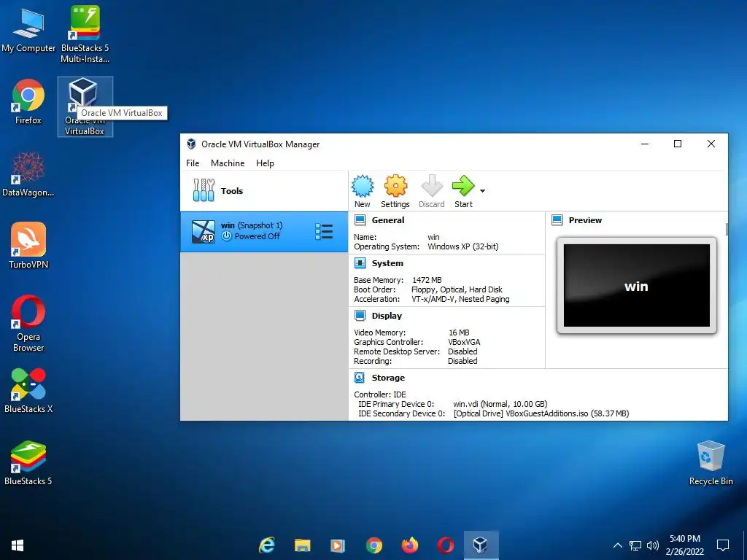Select the DataWagon desktop shortcut

28,174
